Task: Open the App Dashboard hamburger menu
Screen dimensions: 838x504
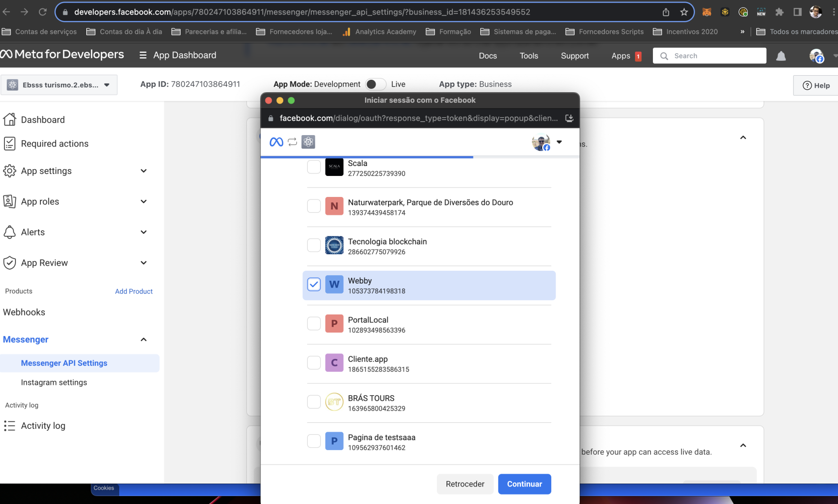Action: pyautogui.click(x=143, y=55)
